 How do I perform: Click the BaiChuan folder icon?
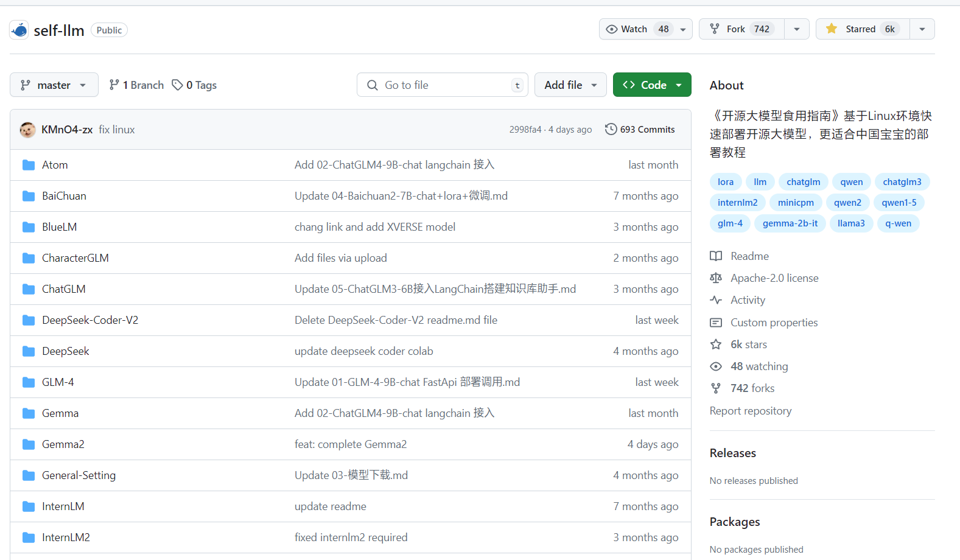click(x=29, y=196)
